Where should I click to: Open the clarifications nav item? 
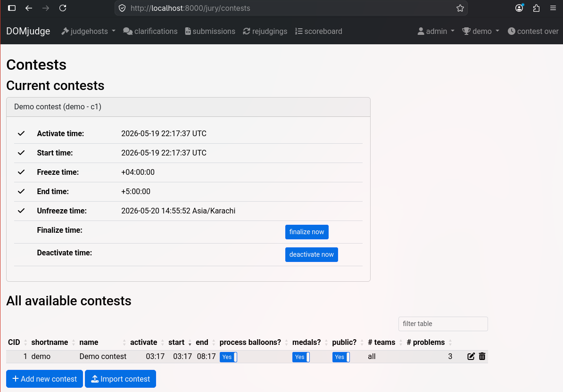[x=150, y=31]
